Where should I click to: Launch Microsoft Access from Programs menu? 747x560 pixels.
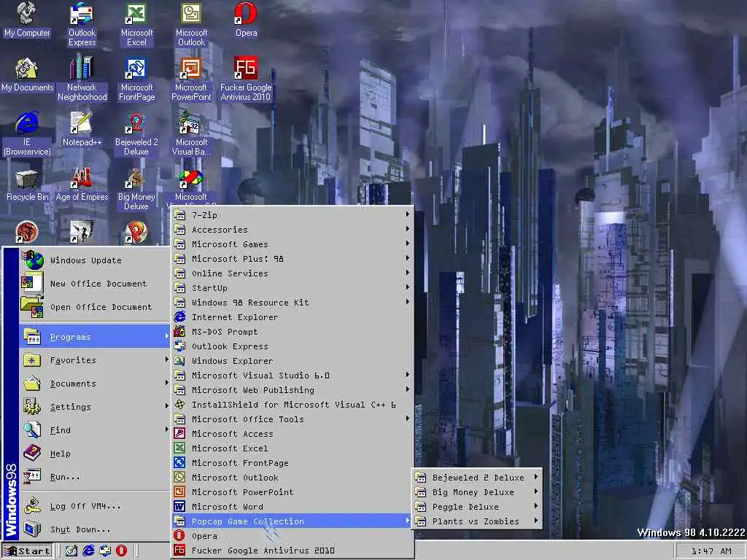(x=292, y=434)
